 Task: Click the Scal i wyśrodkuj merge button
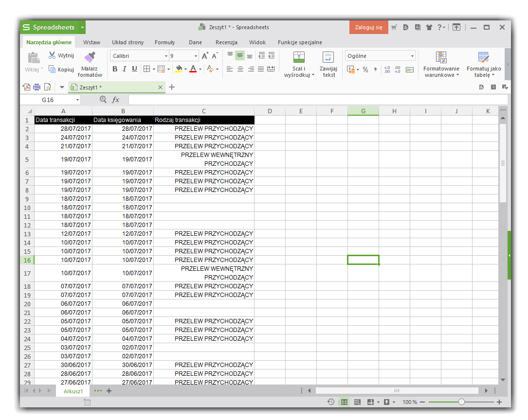(x=299, y=65)
